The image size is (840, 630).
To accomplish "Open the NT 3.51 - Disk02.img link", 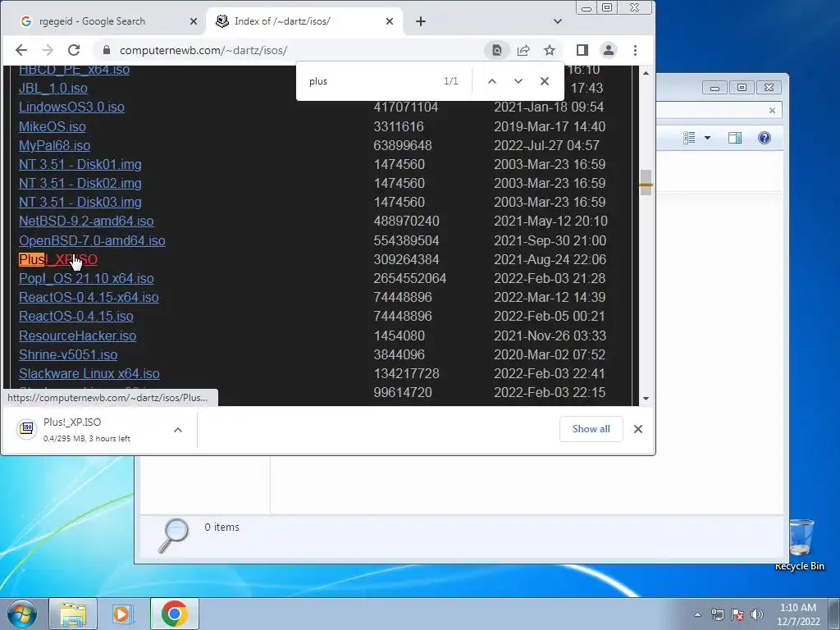I will click(80, 183).
